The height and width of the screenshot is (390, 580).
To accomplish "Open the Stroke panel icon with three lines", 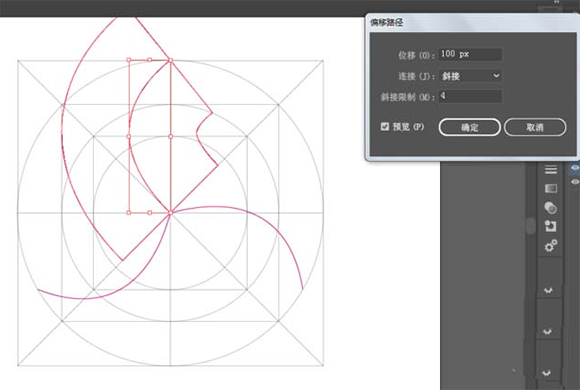I will pos(551,169).
